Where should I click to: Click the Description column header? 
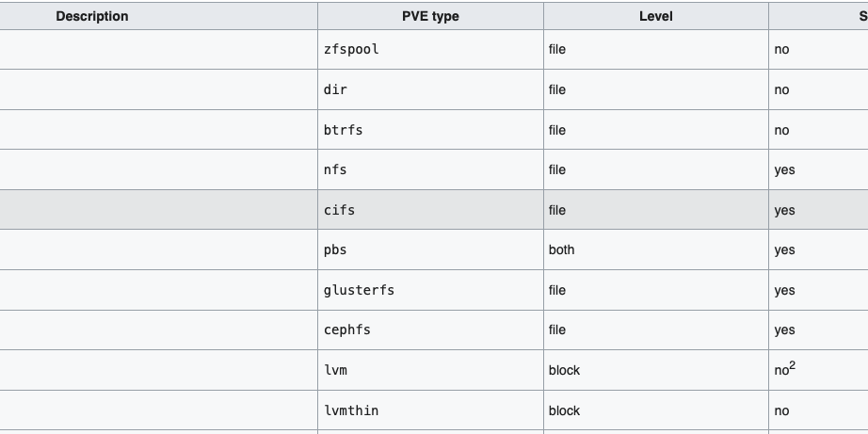click(92, 16)
